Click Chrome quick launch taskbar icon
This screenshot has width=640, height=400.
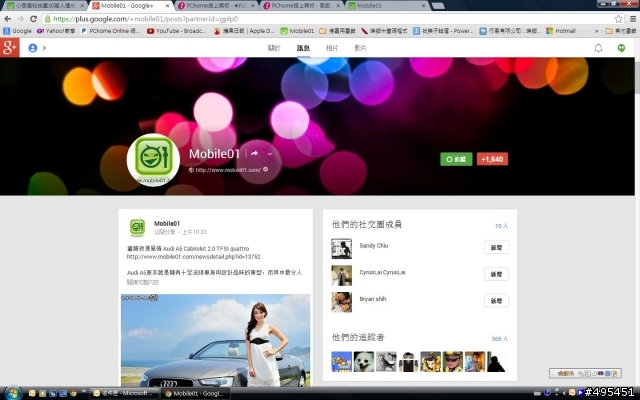click(x=73, y=393)
